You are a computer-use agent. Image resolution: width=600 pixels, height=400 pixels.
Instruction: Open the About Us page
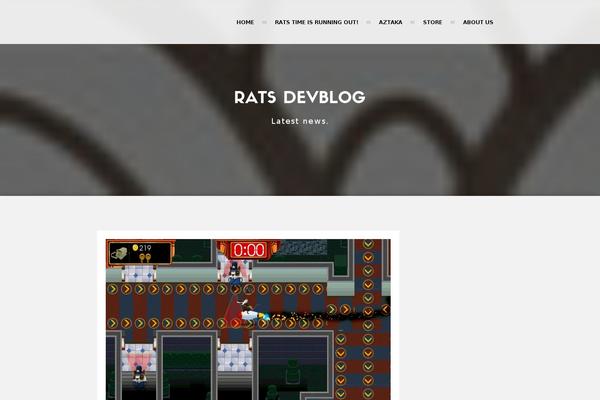click(478, 22)
